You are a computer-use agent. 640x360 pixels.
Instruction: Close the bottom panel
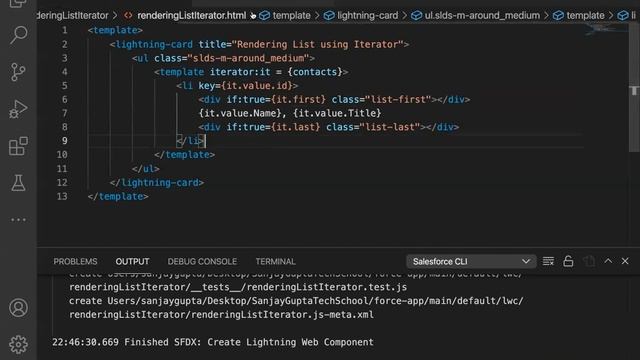pos(625,261)
